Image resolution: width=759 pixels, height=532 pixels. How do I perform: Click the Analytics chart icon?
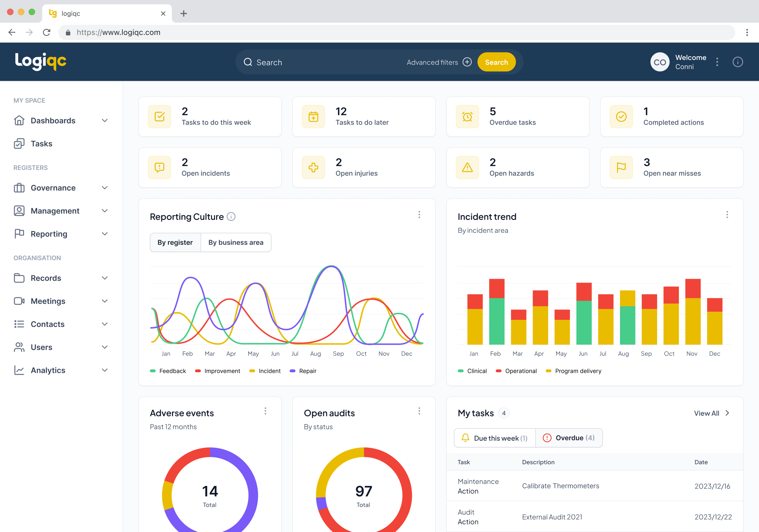coord(20,370)
